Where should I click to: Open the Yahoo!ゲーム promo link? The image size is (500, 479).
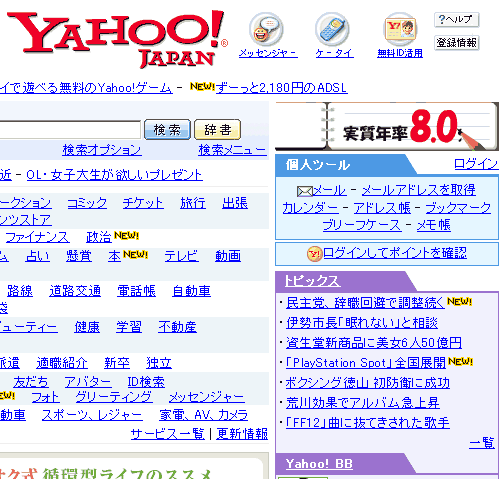tap(86, 88)
